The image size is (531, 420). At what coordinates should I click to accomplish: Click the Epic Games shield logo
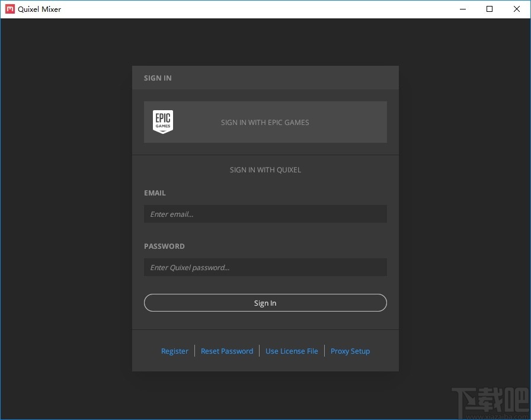point(163,122)
